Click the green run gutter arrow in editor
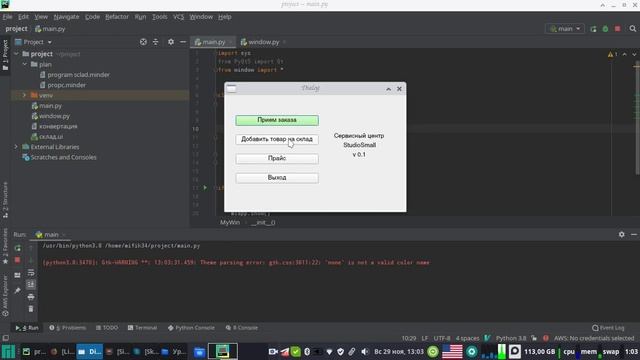640x360 pixels. 205,188
